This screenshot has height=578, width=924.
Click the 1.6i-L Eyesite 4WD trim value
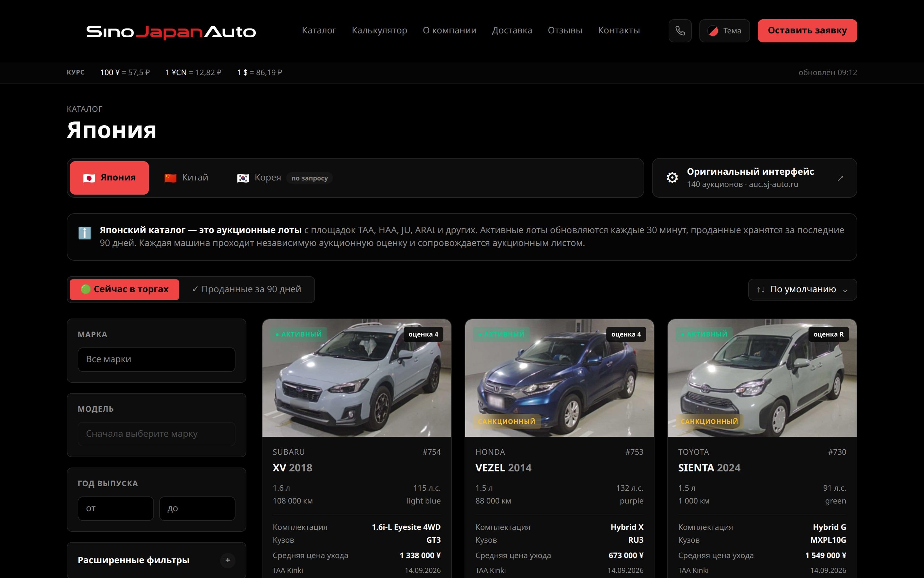click(x=406, y=527)
